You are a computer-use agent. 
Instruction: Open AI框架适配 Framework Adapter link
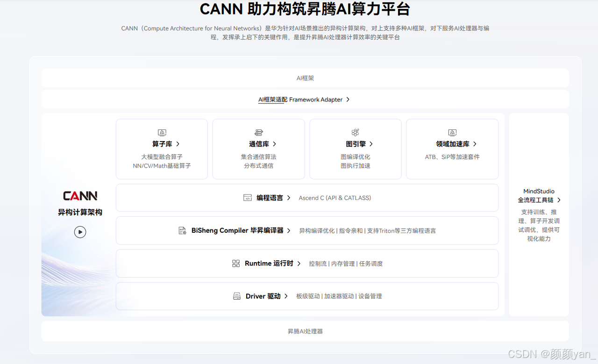click(x=300, y=100)
